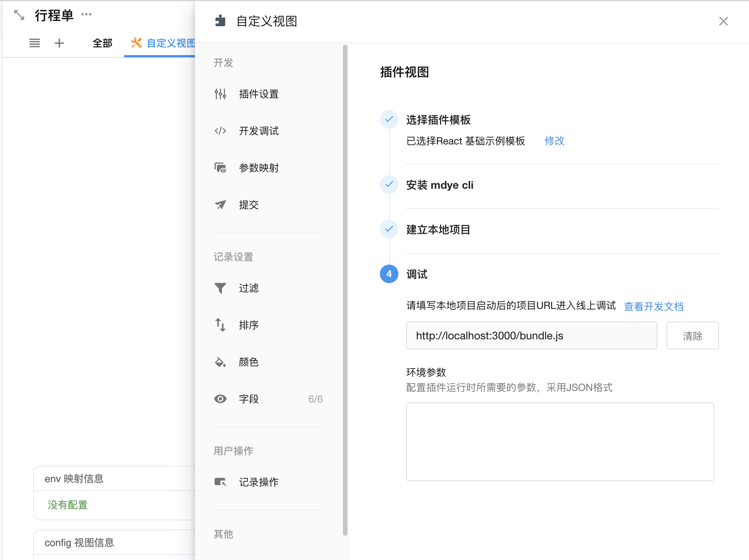Toggle field visibility with 字段 eye icon

coord(220,399)
